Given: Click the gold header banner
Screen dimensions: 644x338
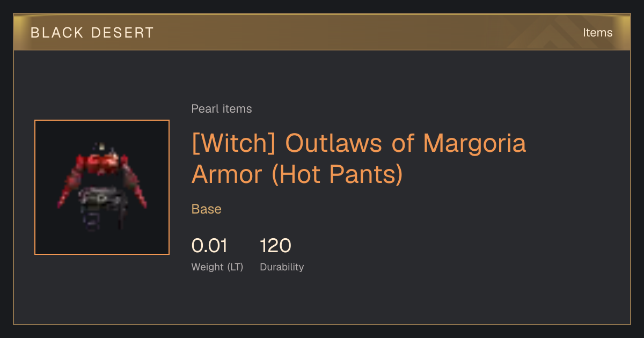Looking at the screenshot, I should coord(322,32).
